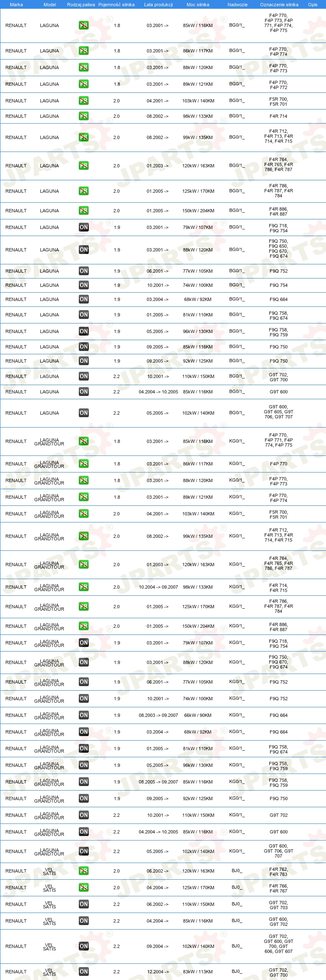Viewport: 326px width, 980px height.
Task: Click the '66kW / 90KM' power cell
Action: [x=198, y=715]
